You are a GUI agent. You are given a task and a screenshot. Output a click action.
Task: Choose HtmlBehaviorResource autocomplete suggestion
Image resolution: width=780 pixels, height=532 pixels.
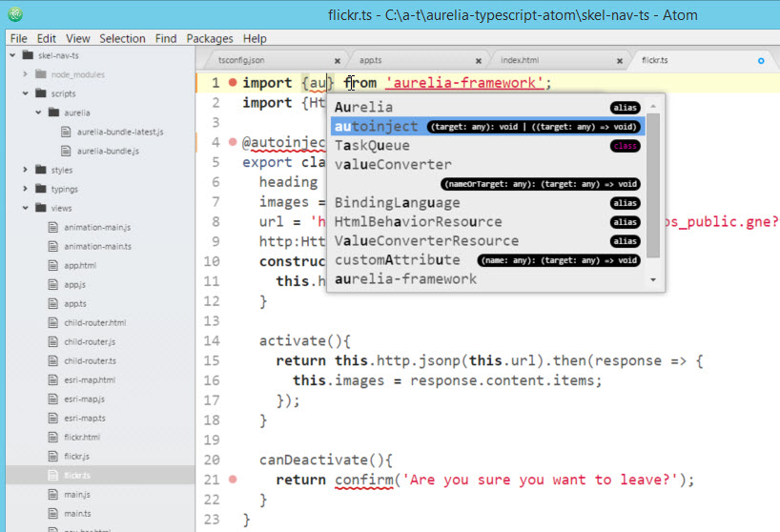[x=487, y=222]
